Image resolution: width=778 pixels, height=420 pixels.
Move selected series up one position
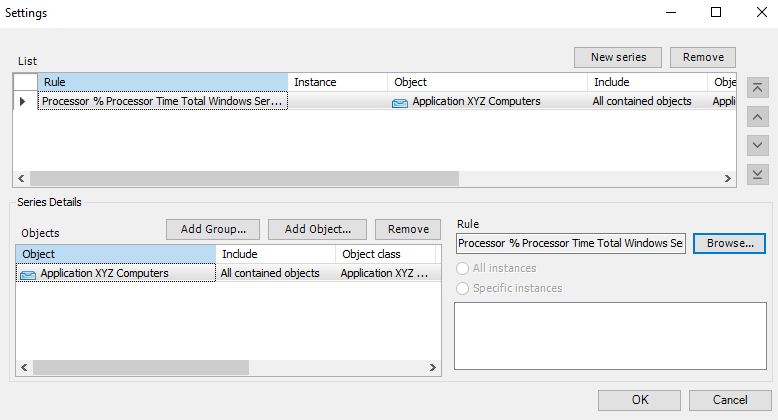758,117
